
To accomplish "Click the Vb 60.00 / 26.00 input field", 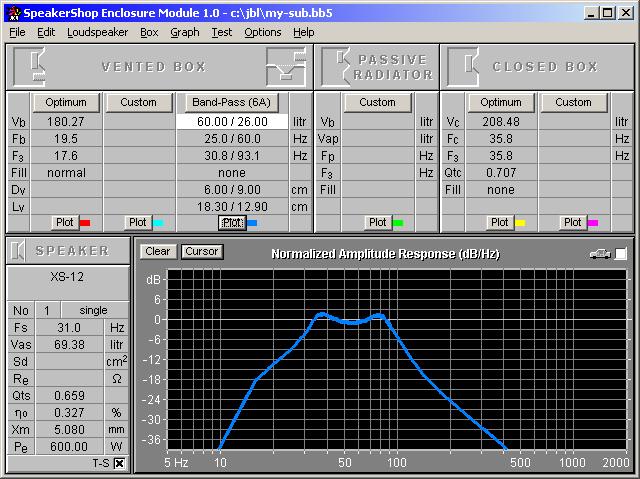I will (231, 121).
